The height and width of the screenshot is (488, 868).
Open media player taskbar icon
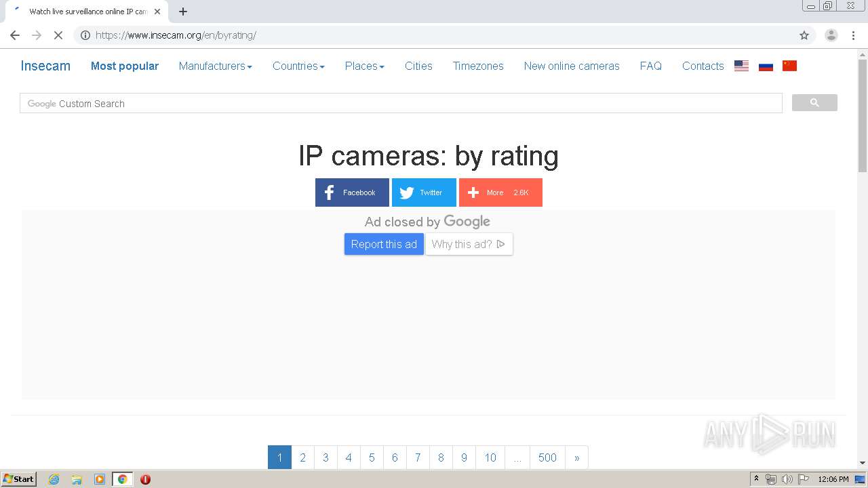100,479
